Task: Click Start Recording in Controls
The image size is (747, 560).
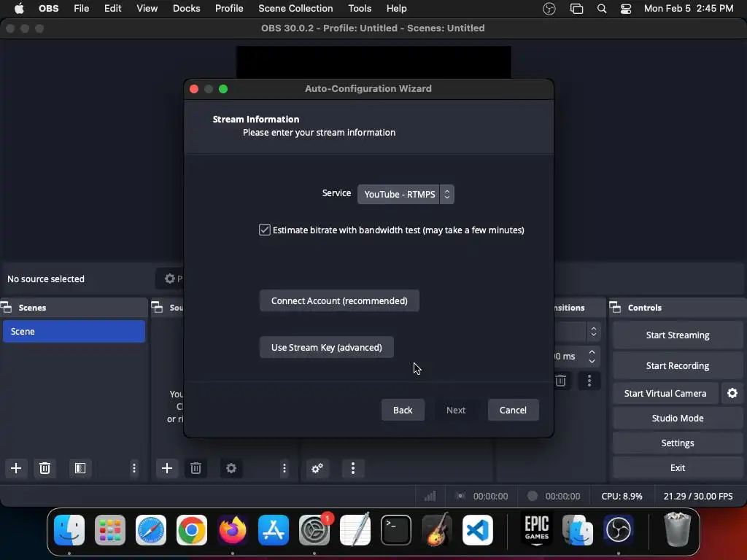Action: click(x=678, y=365)
